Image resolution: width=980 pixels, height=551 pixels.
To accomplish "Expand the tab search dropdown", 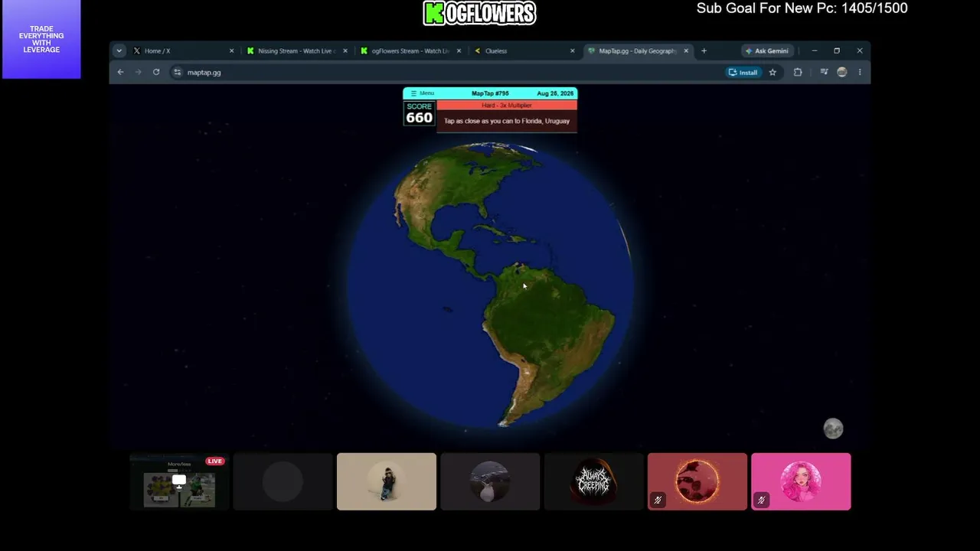I will 119,51.
